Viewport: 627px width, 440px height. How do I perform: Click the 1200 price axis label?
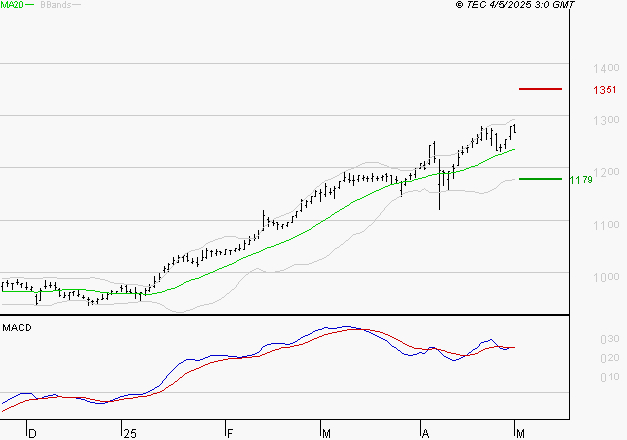tap(606, 172)
